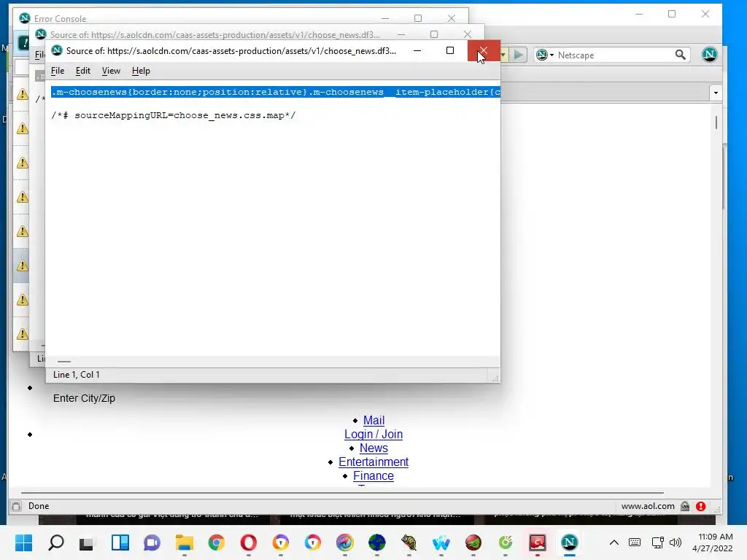Open Widgets panel from taskbar

coord(120,542)
